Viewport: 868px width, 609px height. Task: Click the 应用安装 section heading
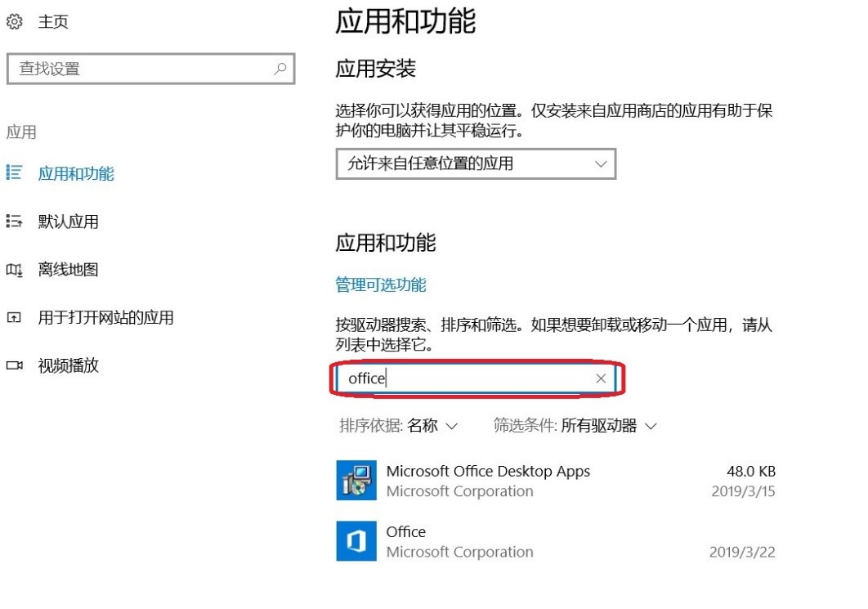pyautogui.click(x=376, y=69)
